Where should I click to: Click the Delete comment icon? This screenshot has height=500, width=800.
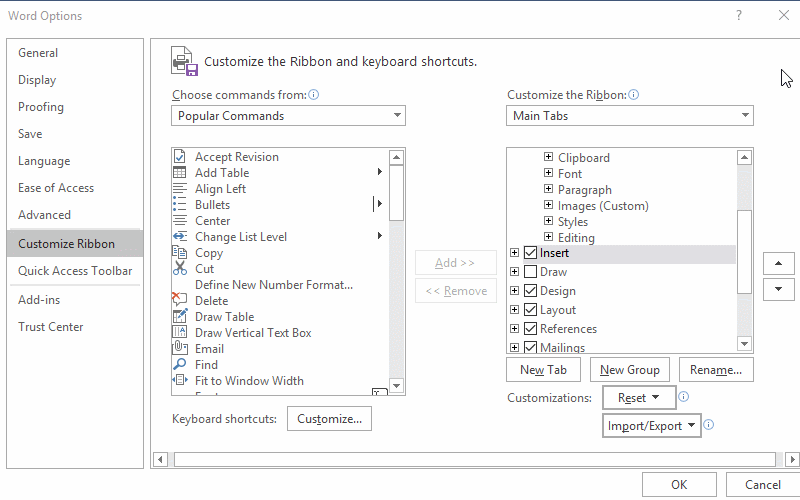click(180, 299)
